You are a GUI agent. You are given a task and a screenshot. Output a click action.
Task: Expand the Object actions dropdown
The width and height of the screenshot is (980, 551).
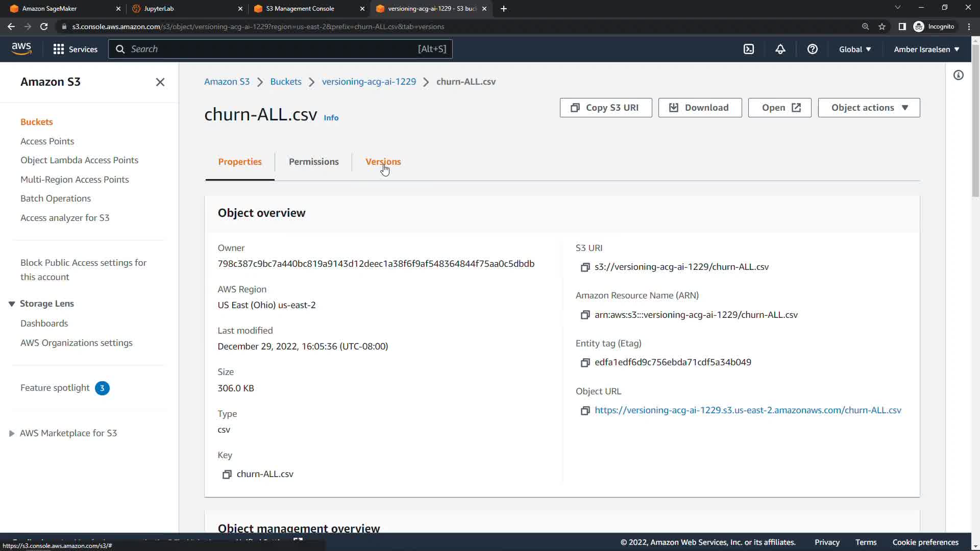pos(869,108)
